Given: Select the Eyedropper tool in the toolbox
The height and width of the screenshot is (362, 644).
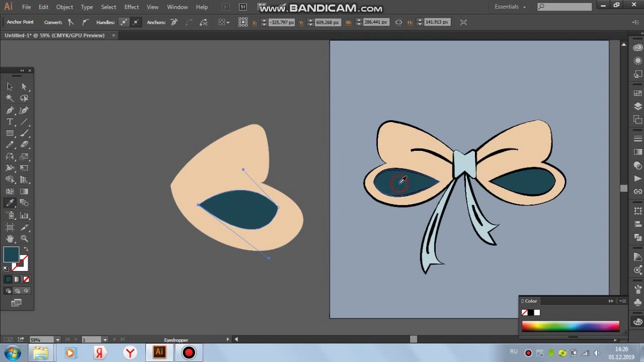Looking at the screenshot, I should pyautogui.click(x=10, y=203).
